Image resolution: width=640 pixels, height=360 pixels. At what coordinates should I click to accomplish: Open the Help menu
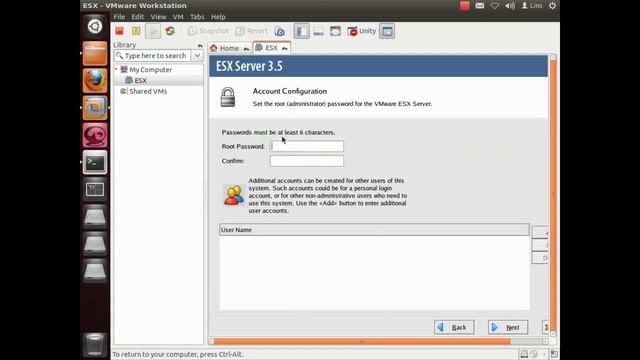218,17
